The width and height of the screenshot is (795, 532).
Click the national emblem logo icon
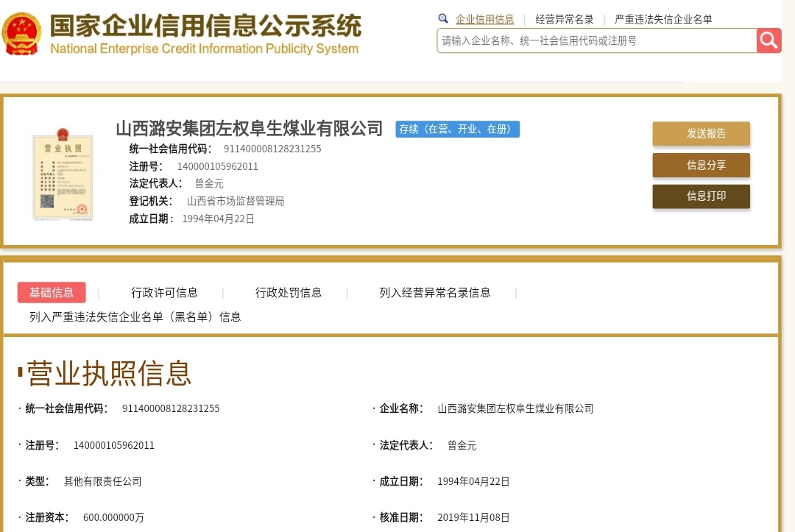pos(21,33)
